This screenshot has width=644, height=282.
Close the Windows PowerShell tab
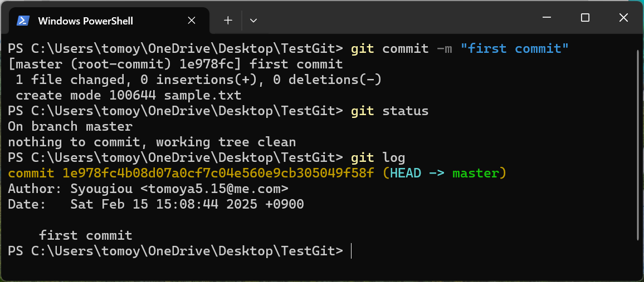192,21
